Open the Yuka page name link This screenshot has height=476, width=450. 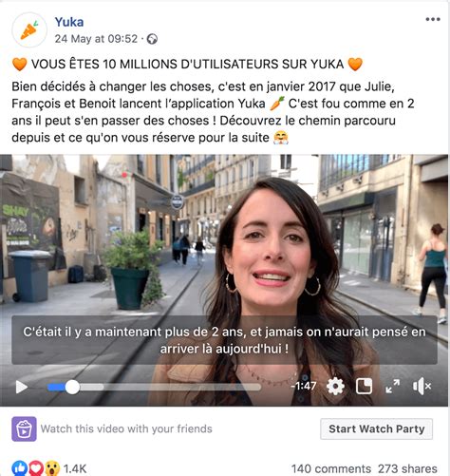pos(69,22)
